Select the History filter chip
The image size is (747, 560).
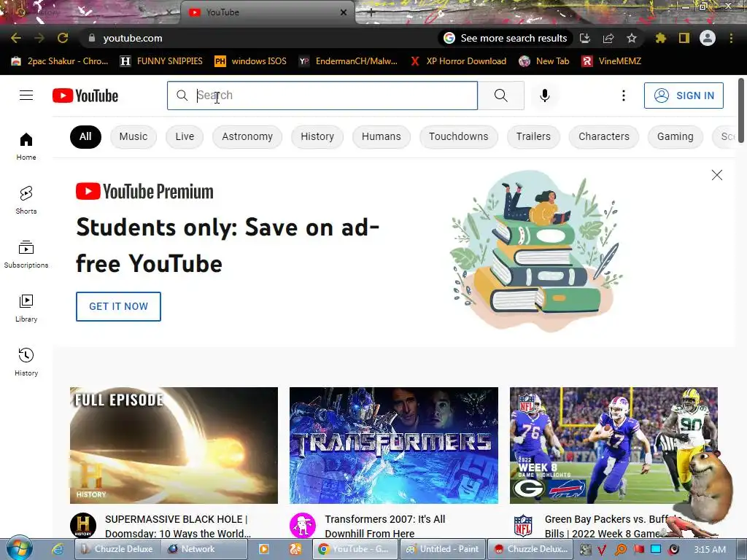click(x=317, y=136)
